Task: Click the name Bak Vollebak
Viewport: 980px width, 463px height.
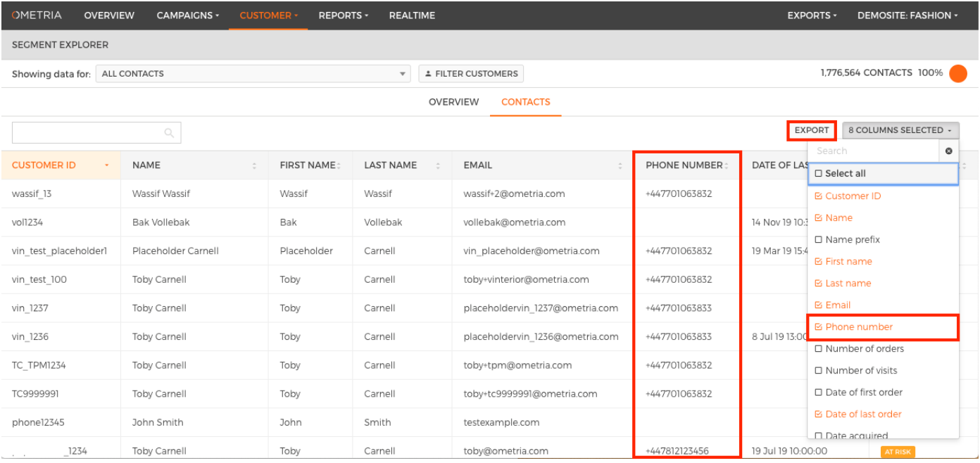Action: click(x=161, y=222)
